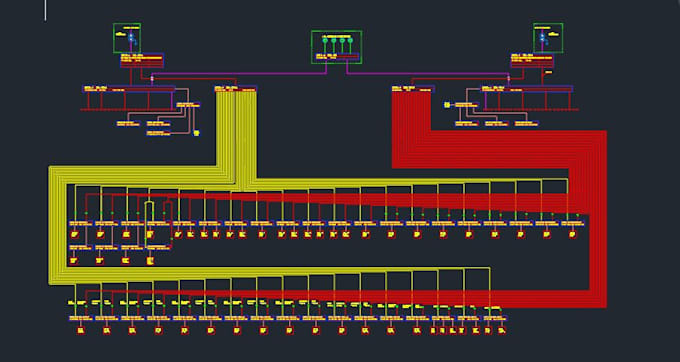Pick the first green generator circle in center box
Image resolution: width=680 pixels, height=362 pixels.
point(325,41)
